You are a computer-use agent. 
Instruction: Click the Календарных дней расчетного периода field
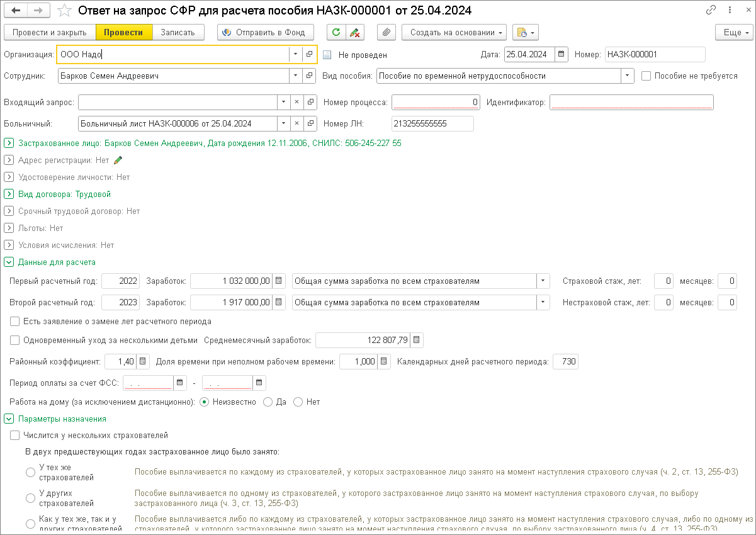pyautogui.click(x=565, y=362)
